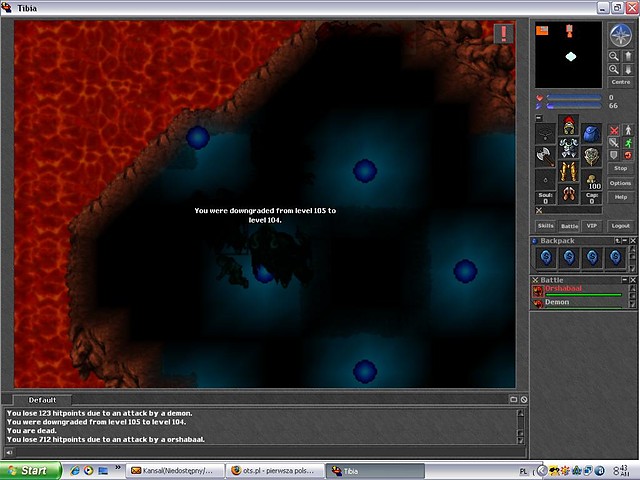640x480 pixels.
Task: Select the Default chat tab
Action: pos(42,400)
